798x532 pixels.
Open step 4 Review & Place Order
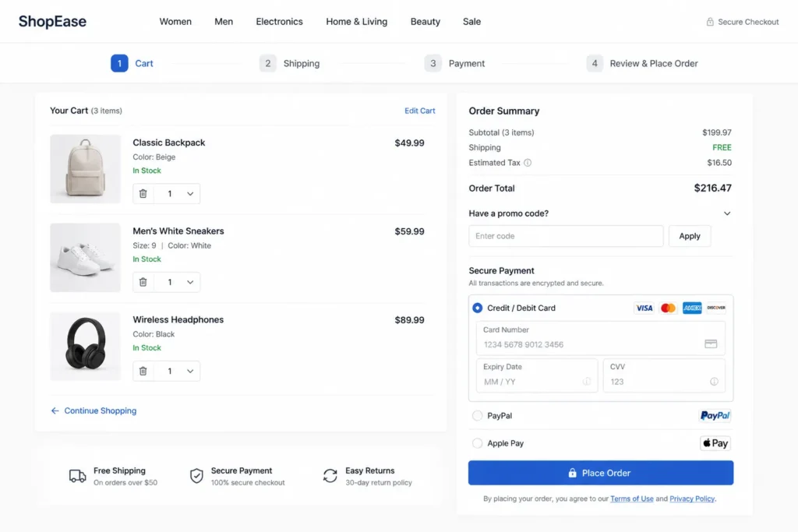point(642,64)
